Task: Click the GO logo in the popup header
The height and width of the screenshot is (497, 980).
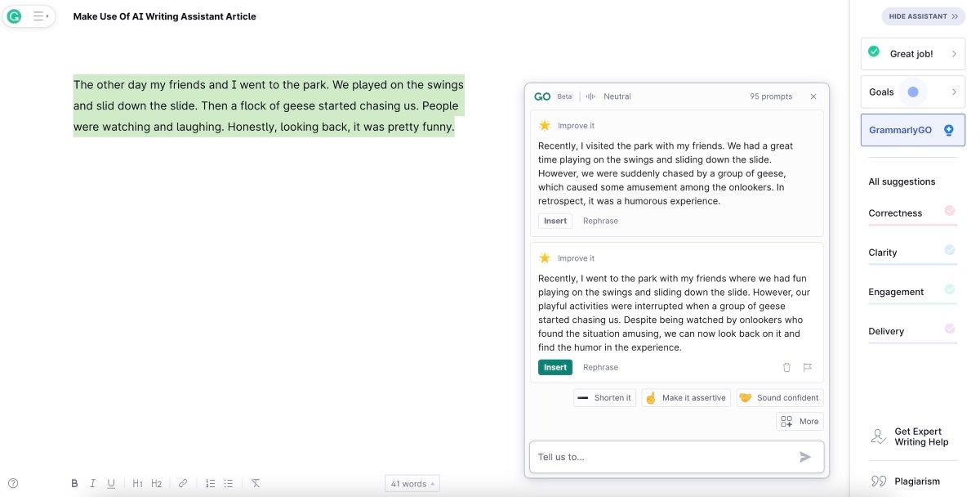Action: point(542,96)
